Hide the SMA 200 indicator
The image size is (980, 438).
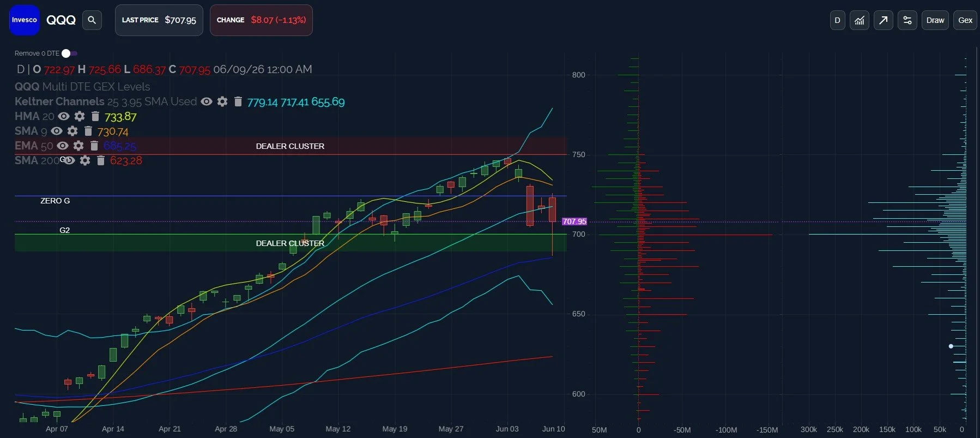pos(69,160)
